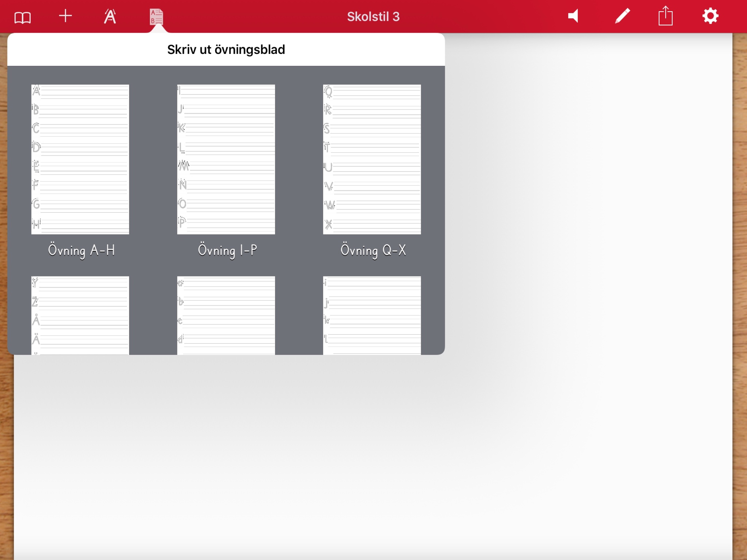Open Övning A-H worksheet thumbnail
This screenshot has width=747, height=560.
[x=80, y=159]
